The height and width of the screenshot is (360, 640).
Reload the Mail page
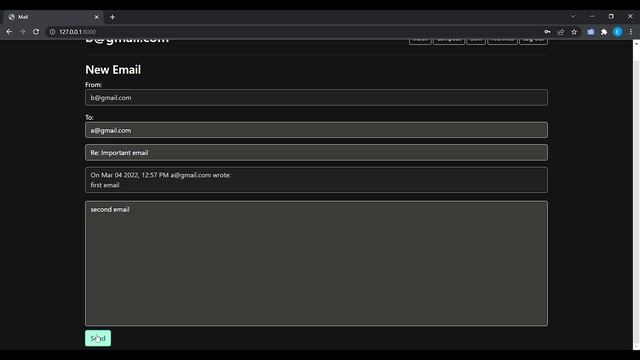pos(36,31)
